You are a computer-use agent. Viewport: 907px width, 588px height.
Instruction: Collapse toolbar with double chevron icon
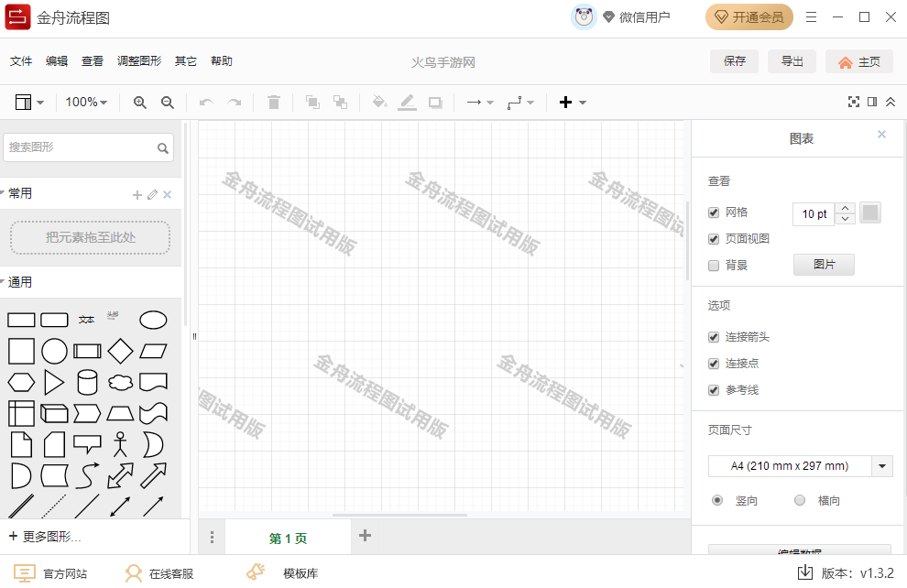[x=891, y=102]
